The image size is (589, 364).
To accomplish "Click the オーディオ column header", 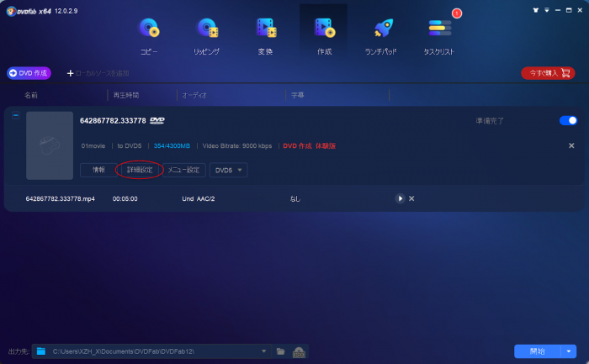I will [194, 95].
